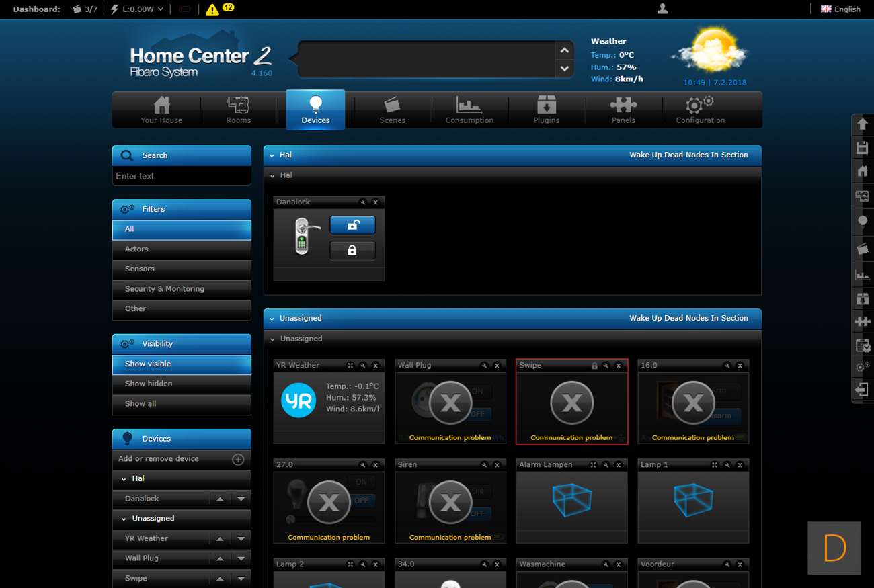Remove the Wall Plug device with X
The height and width of the screenshot is (588, 874).
point(497,365)
